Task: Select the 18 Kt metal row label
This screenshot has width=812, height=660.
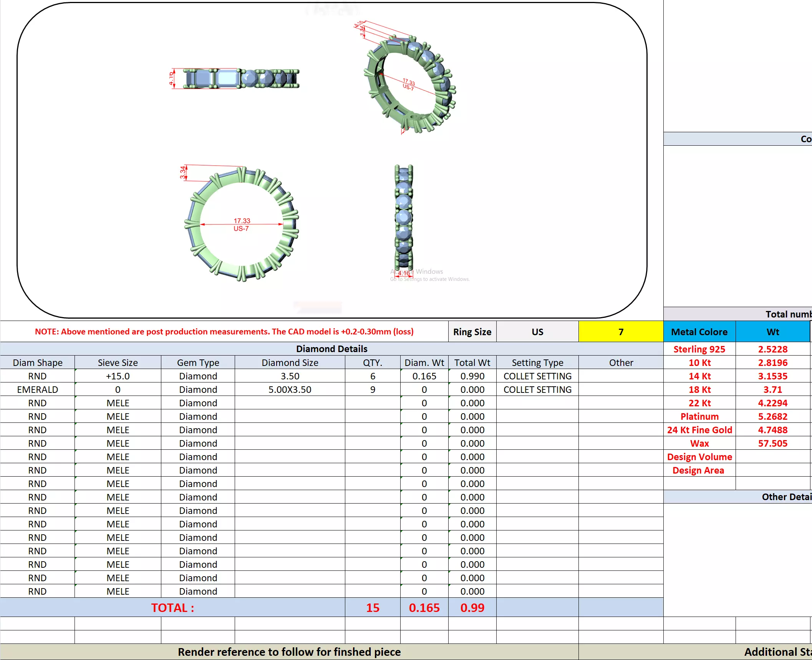Action: tap(699, 389)
